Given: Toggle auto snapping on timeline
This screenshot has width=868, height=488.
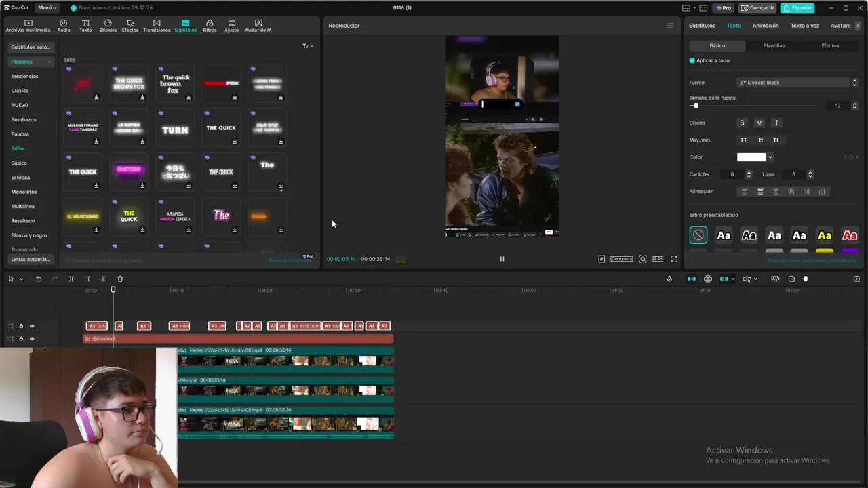Looking at the screenshot, I should pos(708,279).
